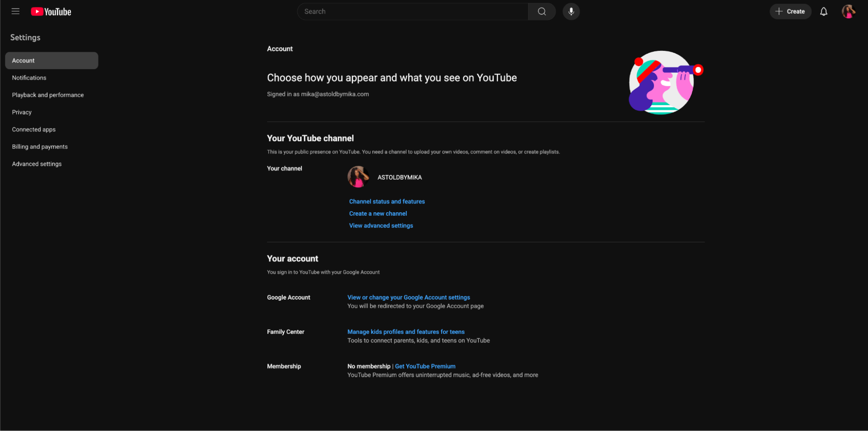Image resolution: width=868 pixels, height=431 pixels.
Task: Switch to Playback and performance settings
Action: [48, 95]
